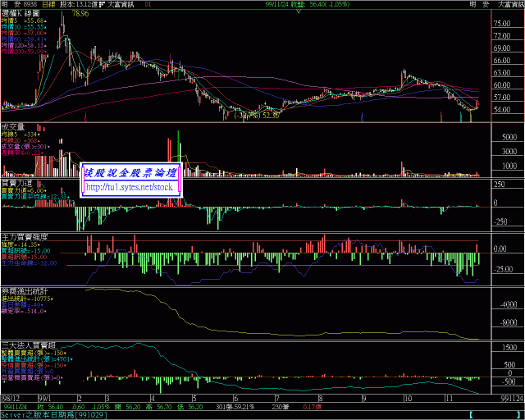Click the 成交量(張)=301 legend

click(x=25, y=147)
